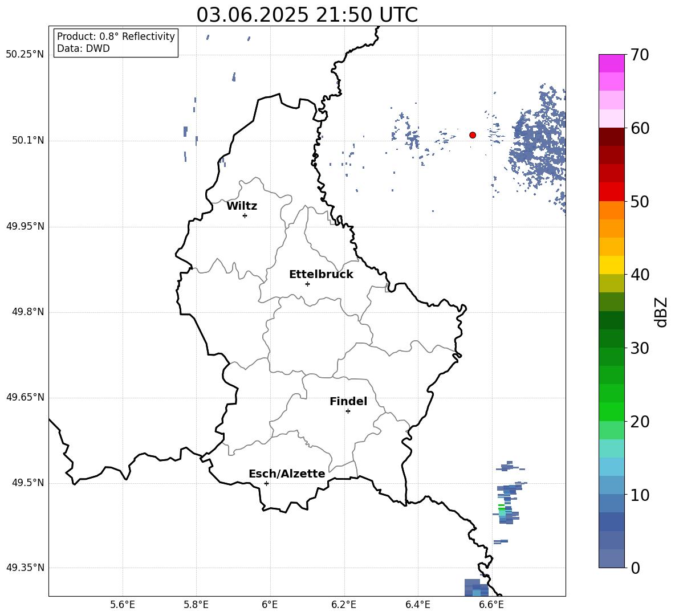Click the 40 label on the colorbar
The image size is (675, 616).
(x=640, y=275)
